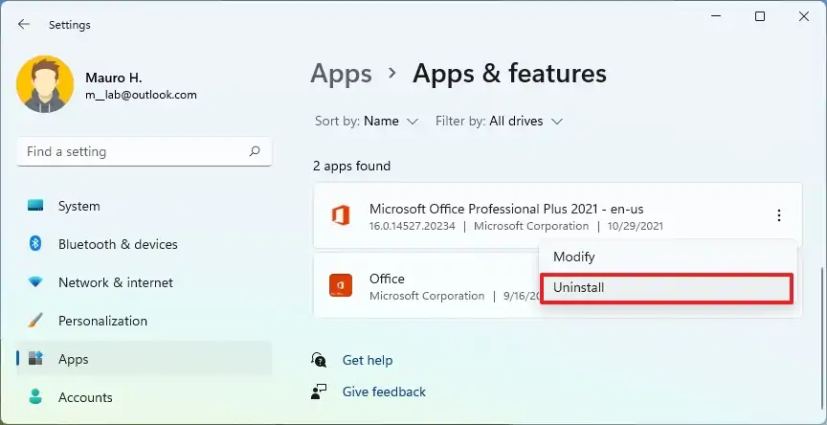Image resolution: width=827 pixels, height=425 pixels.
Task: Choose Uninstall from context menu
Action: [x=667, y=288]
